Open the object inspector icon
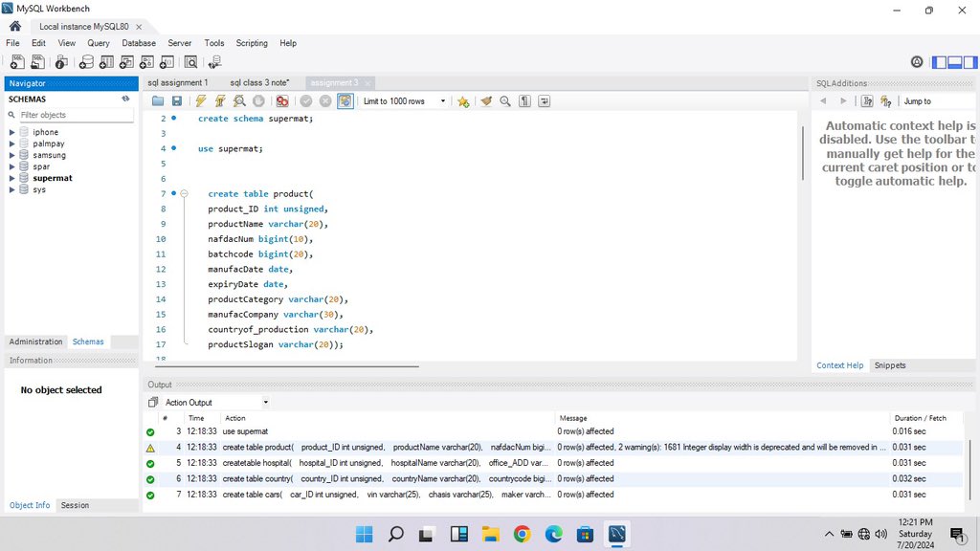The height and width of the screenshot is (551, 980). [x=61, y=62]
